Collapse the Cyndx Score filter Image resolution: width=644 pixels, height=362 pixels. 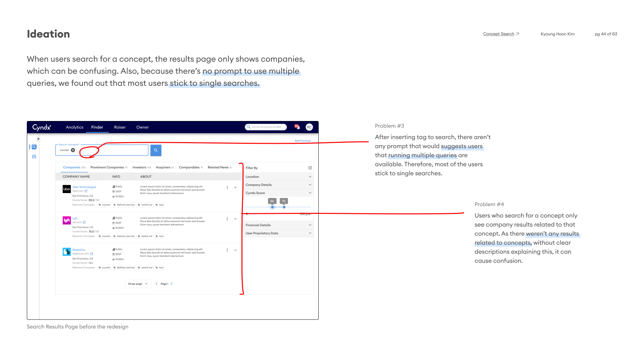278,193
